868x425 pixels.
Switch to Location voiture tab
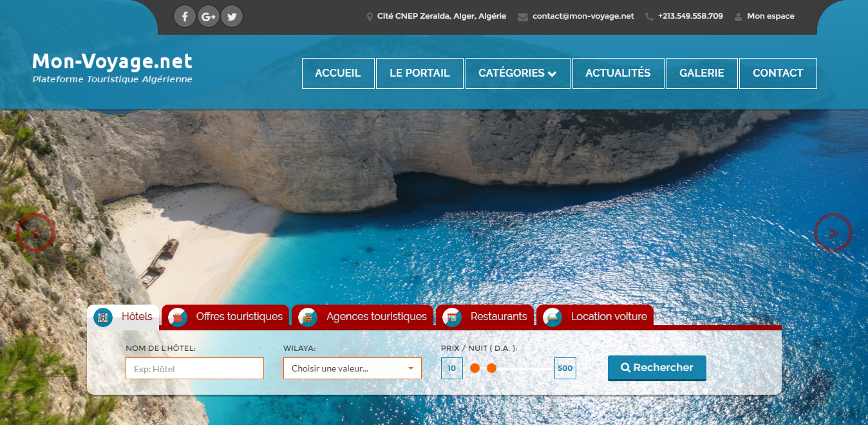[x=595, y=316]
